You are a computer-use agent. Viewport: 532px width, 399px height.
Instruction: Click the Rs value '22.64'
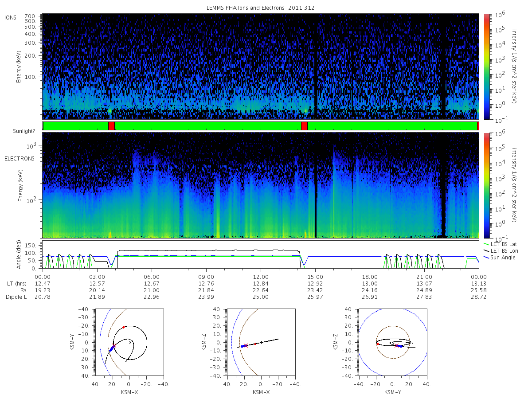(x=261, y=290)
